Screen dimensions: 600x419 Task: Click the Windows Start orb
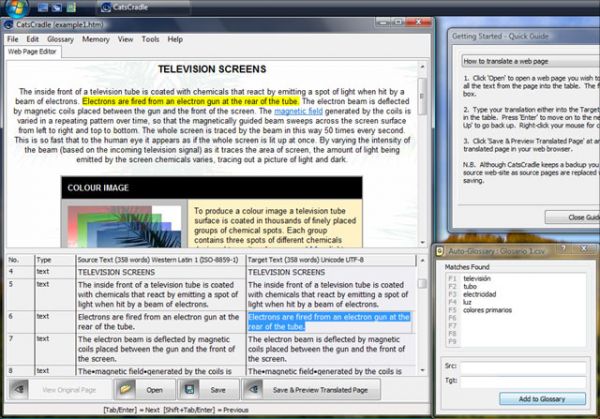click(17, 7)
